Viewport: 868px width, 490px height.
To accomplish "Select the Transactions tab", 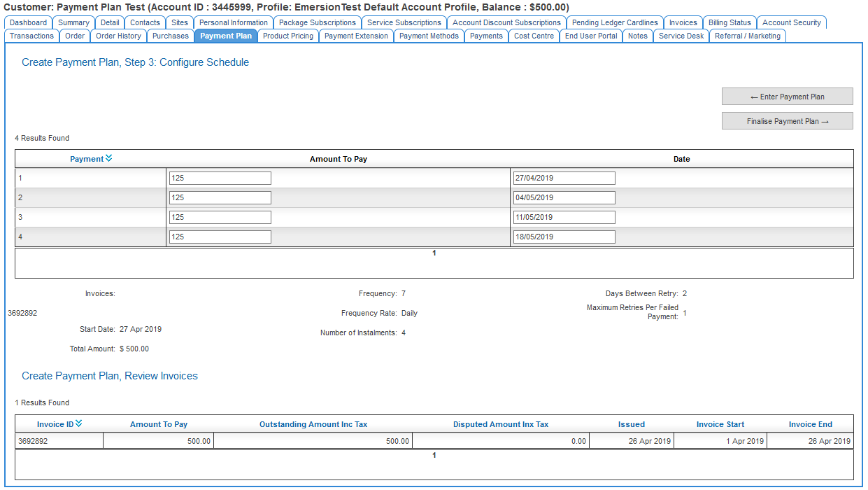I will 31,36.
